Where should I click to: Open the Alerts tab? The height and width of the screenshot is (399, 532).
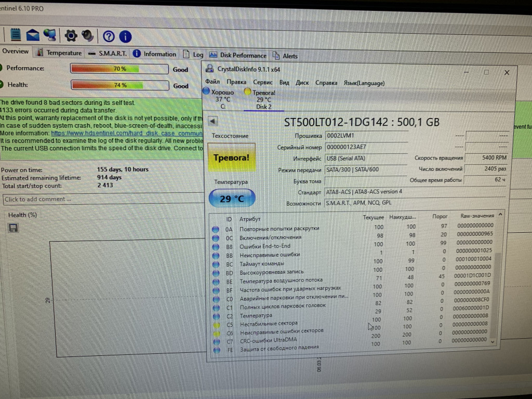click(285, 56)
